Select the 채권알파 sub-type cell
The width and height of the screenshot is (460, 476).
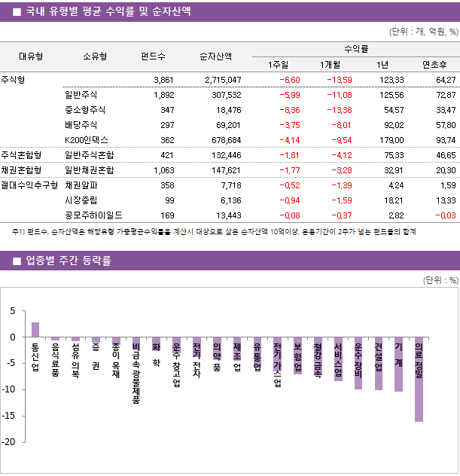pos(81,185)
